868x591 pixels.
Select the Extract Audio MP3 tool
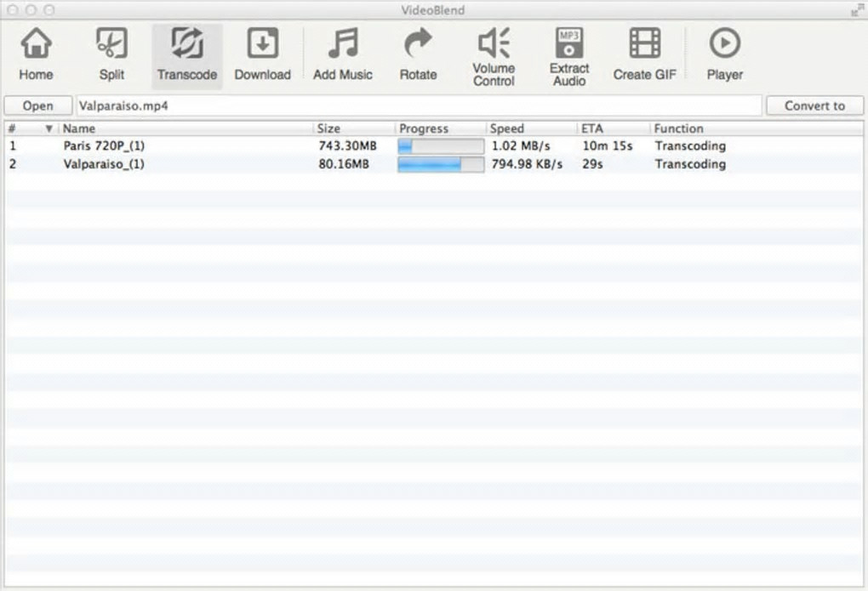coord(569,57)
